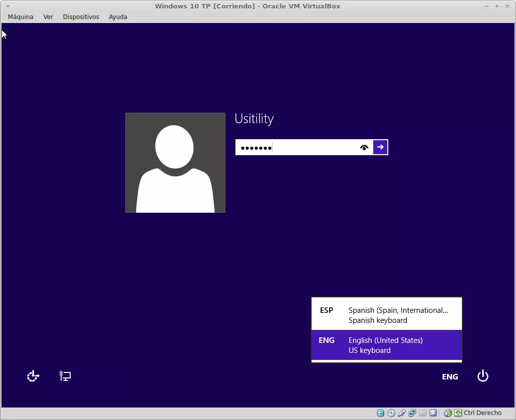Click the green keyboard capture arrow icon
516x420 pixels.
tap(458, 413)
